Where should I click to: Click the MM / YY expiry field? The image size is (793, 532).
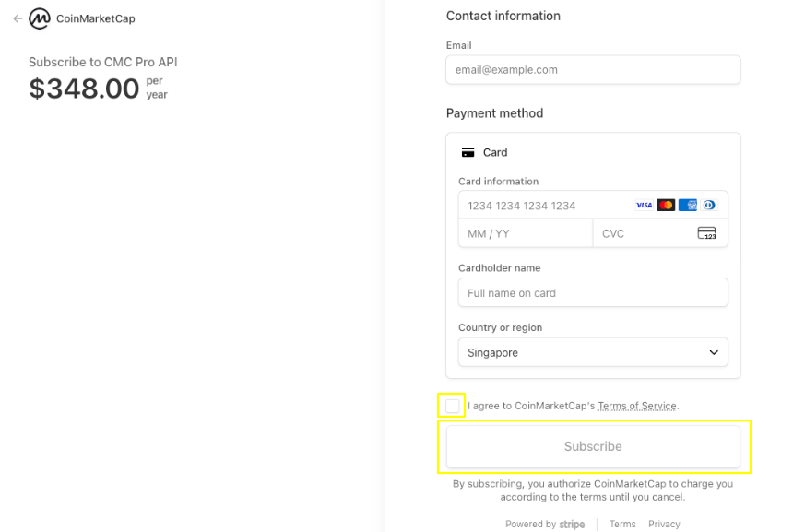click(x=526, y=233)
